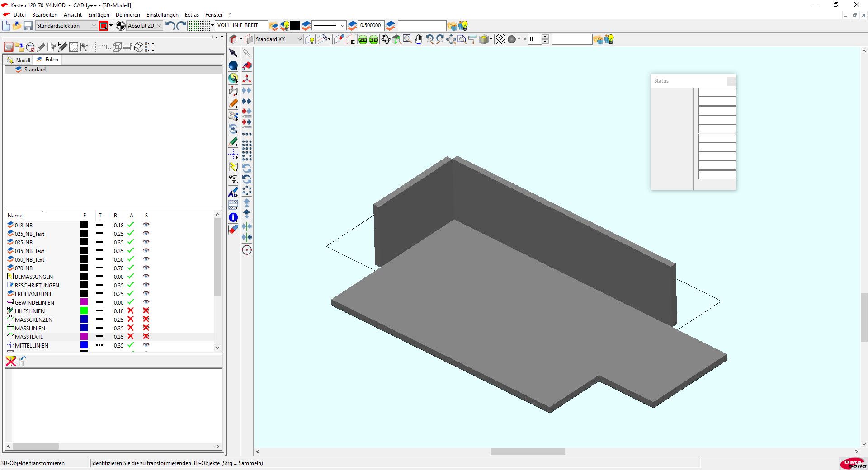Click the blue info icon in sidebar
868x470 pixels.
pos(233,217)
